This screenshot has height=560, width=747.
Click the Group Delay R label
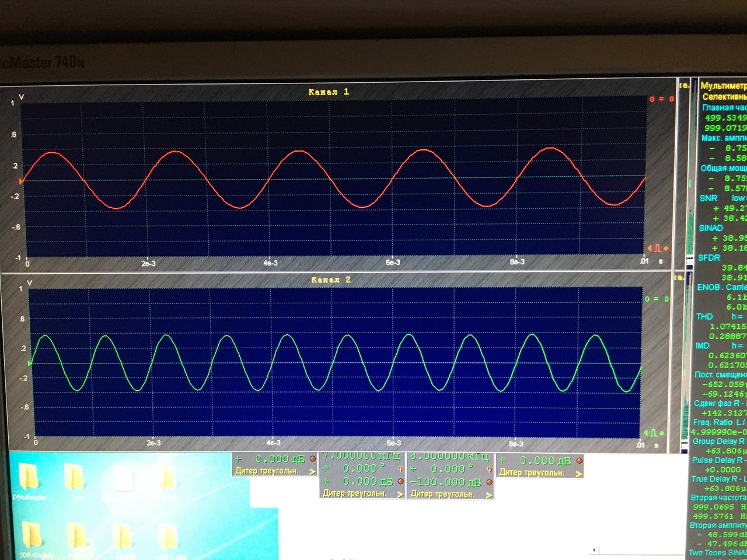point(718,442)
